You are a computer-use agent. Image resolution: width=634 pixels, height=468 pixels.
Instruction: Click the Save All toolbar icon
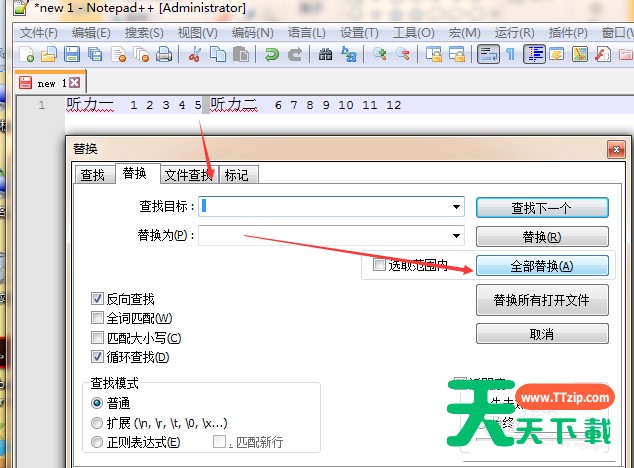click(x=95, y=54)
